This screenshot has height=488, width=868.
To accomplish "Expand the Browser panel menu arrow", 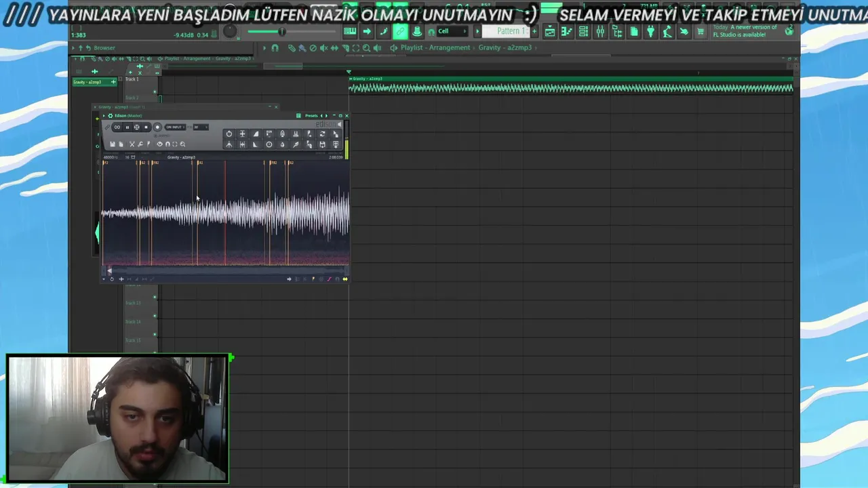I will coord(73,48).
